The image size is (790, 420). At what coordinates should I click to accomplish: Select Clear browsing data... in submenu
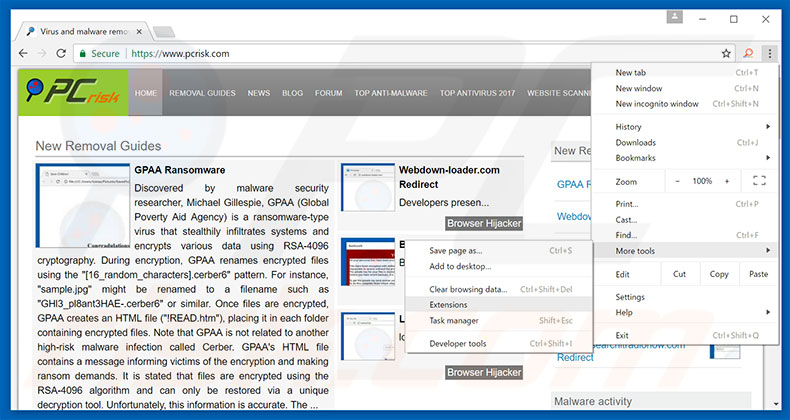coord(499,290)
